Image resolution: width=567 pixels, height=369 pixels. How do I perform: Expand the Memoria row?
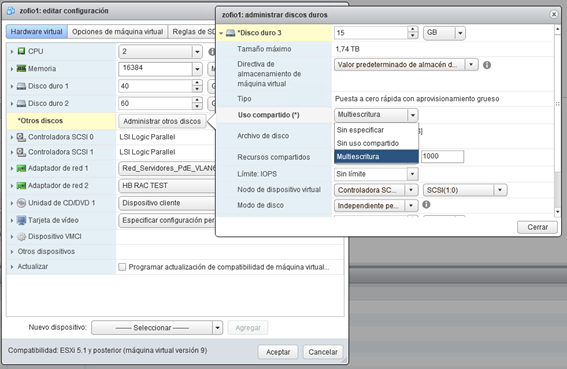coord(12,69)
